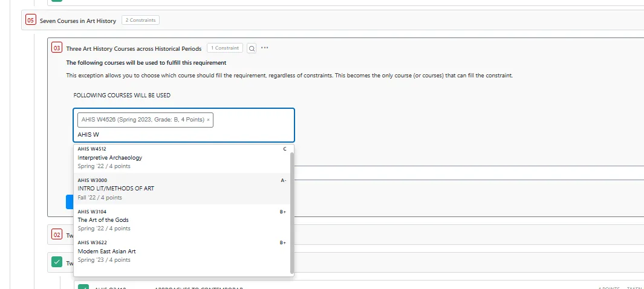Click Spring '23 / 4 points text
Screen dimensions: 644x289
(x=104, y=260)
